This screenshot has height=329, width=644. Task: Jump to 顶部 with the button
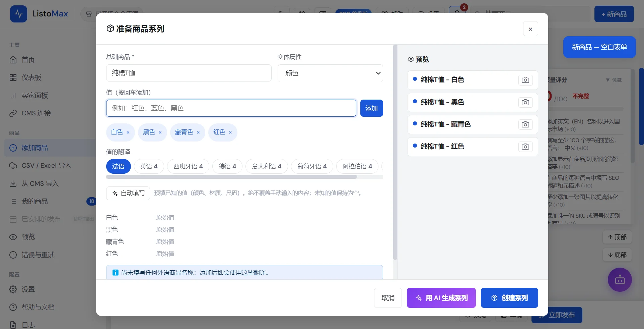617,237
